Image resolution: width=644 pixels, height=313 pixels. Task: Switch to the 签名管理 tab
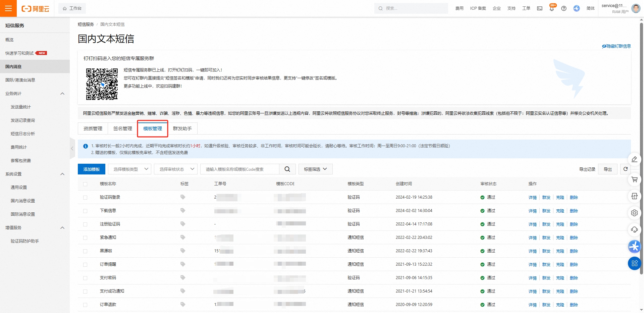pyautogui.click(x=123, y=128)
